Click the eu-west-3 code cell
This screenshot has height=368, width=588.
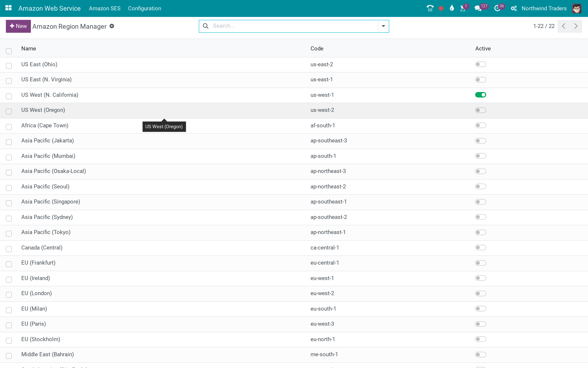pos(322,324)
